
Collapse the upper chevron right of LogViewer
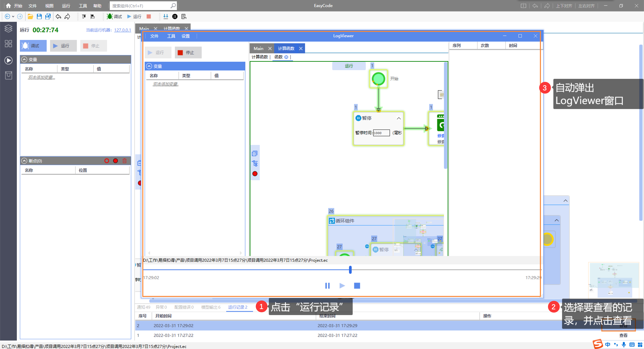[565, 201]
